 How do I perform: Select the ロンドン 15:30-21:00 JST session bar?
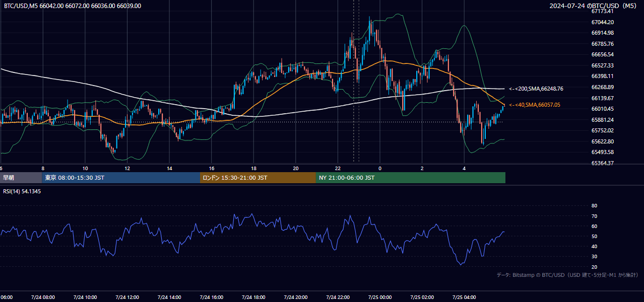(258, 178)
